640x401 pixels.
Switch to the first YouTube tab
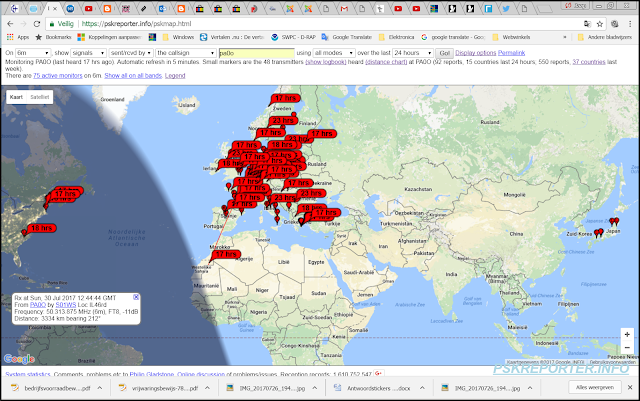point(89,9)
